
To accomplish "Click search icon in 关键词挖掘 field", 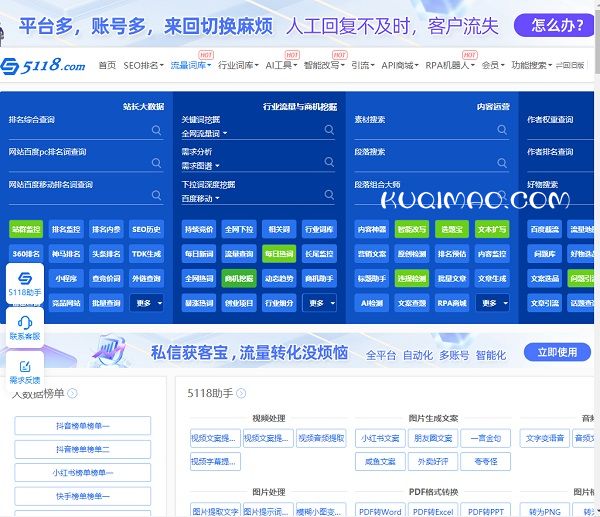I will pos(329,130).
